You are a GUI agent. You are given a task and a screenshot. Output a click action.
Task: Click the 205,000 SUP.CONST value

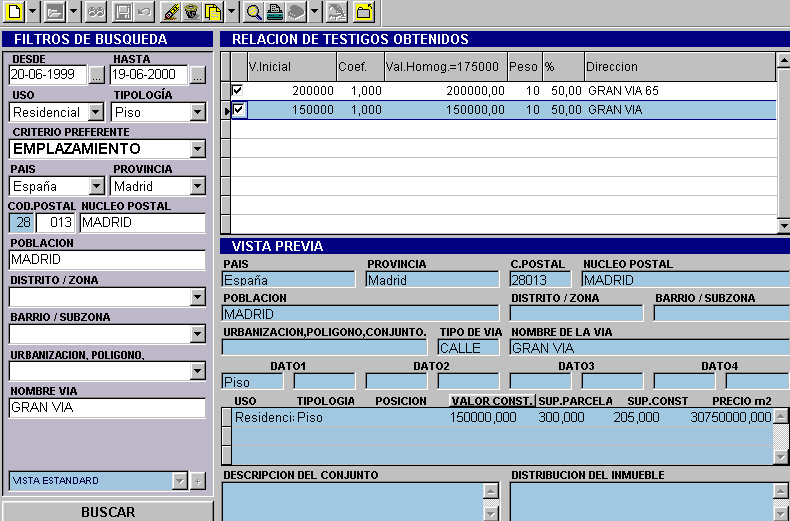point(636,417)
